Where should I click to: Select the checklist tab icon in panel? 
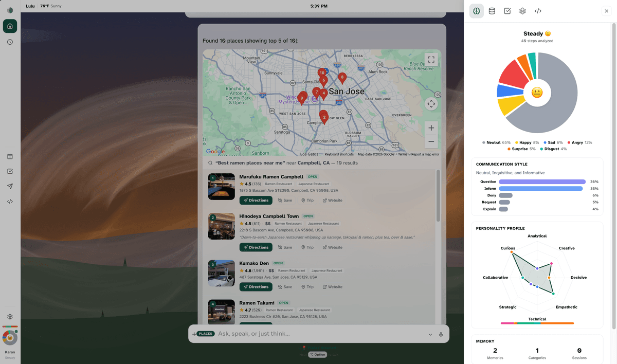[x=507, y=11]
